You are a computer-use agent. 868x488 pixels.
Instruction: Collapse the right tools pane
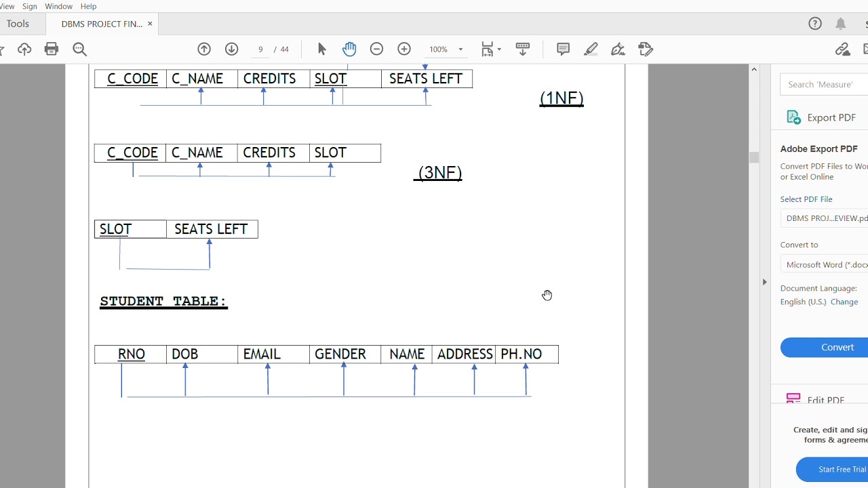[x=764, y=282]
